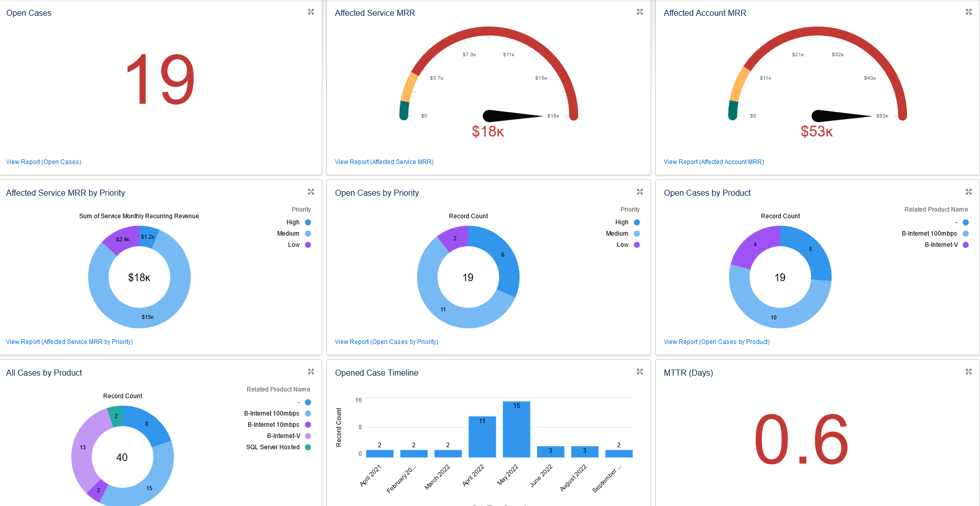Click B-Internet 100mbps swatch in All Cases legend
The width and height of the screenshot is (980, 506).
(x=308, y=413)
